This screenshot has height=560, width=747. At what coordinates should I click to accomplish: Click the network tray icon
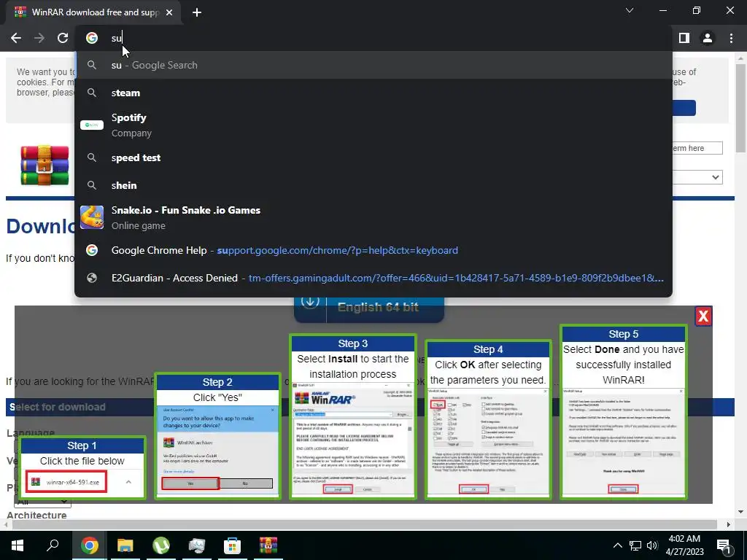tap(635, 545)
